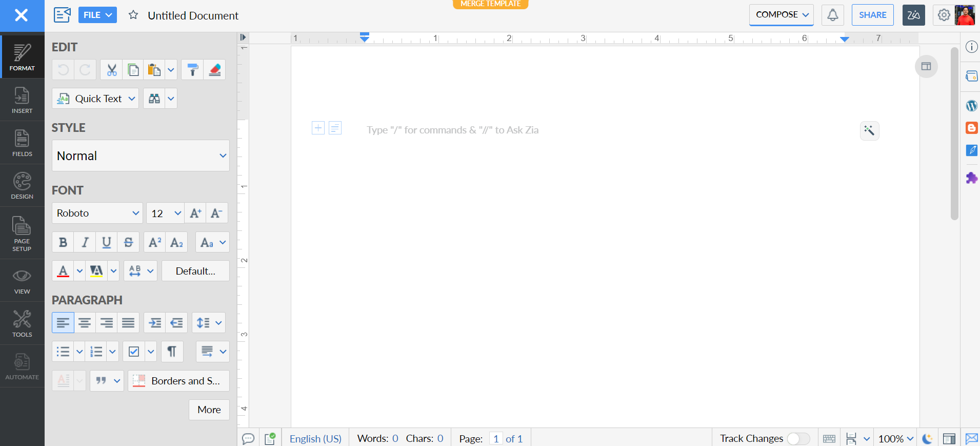Click the increase indent icon
Image resolution: width=980 pixels, height=446 pixels.
(154, 323)
